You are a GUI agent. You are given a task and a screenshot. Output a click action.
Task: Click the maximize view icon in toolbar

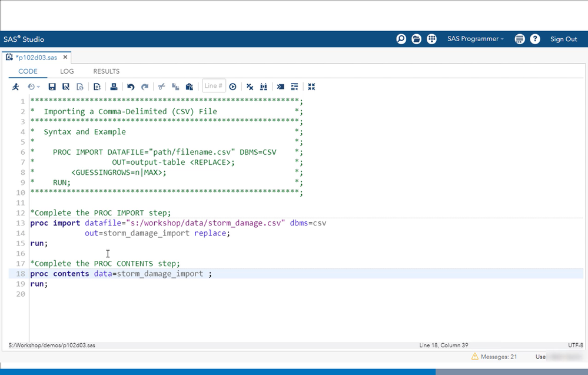click(311, 87)
